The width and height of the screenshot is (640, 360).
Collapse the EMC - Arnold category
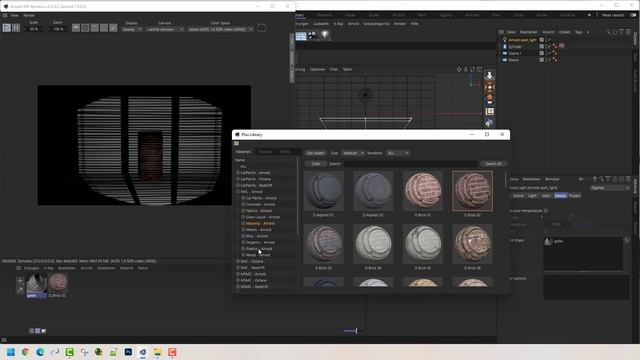[x=238, y=191]
